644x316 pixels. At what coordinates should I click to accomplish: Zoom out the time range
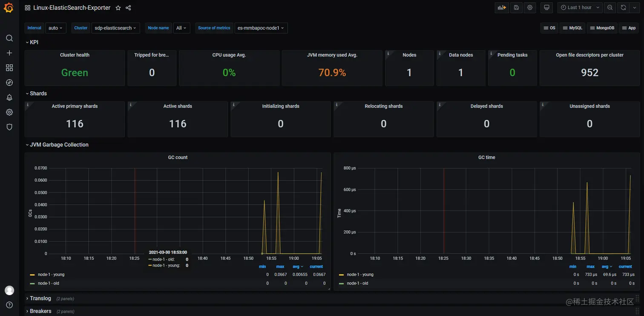pos(610,8)
